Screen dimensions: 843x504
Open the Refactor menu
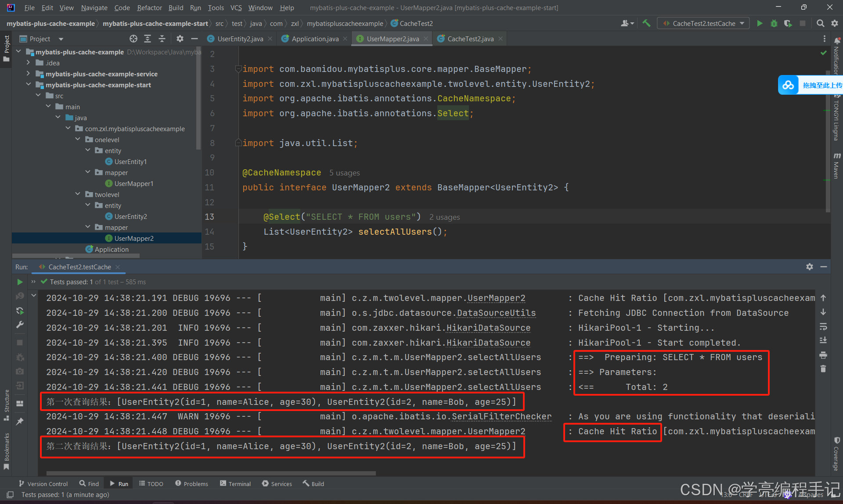point(149,7)
